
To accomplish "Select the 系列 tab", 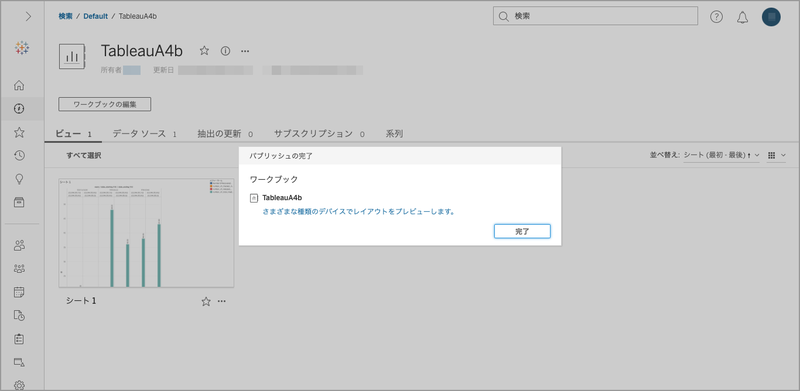I will (x=394, y=134).
